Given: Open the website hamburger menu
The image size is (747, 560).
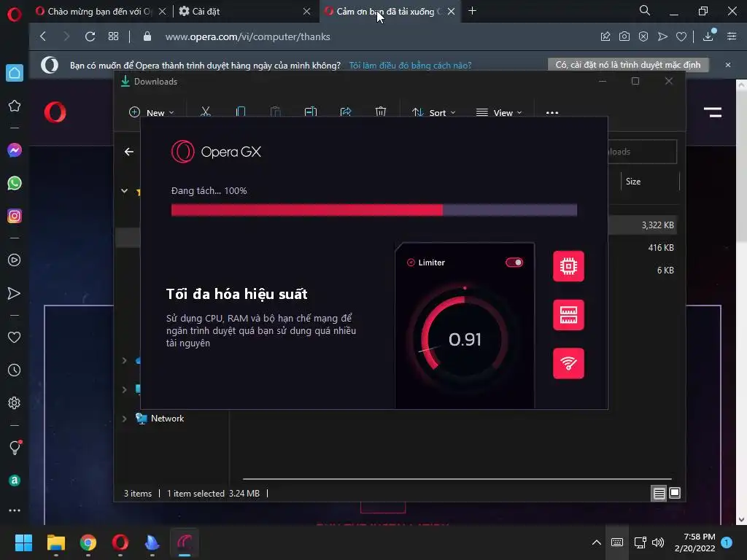Looking at the screenshot, I should (713, 112).
